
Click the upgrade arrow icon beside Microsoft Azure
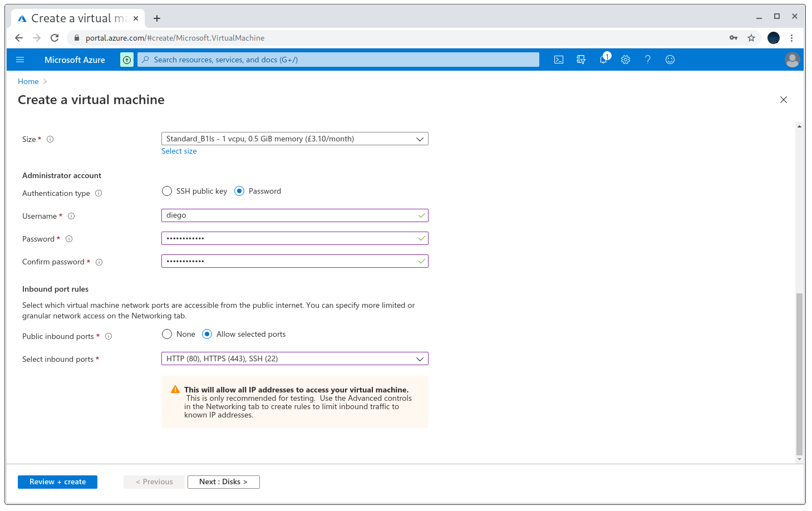point(127,60)
